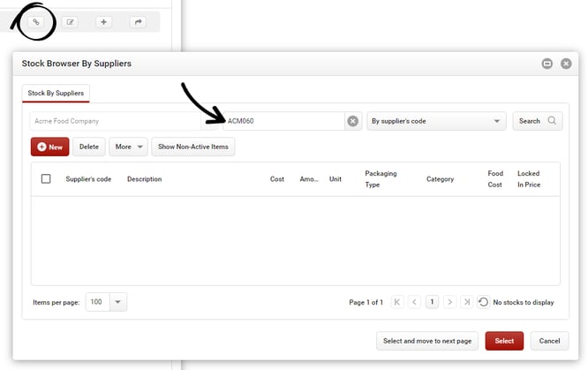Cancel the stock browser dialog
Viewport: 588px width, 370px height.
point(549,341)
